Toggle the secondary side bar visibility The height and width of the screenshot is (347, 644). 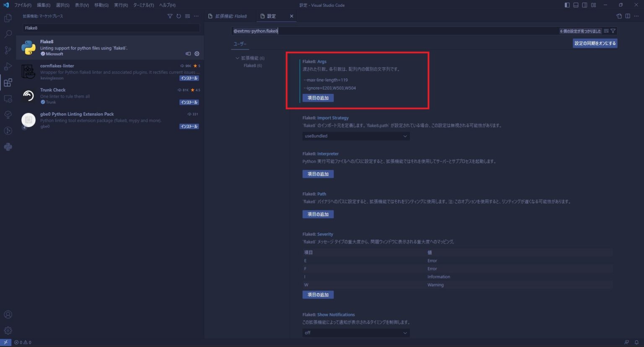[x=584, y=5]
